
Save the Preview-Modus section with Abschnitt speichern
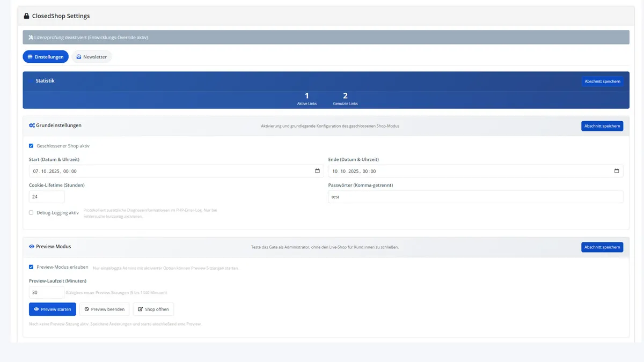click(602, 247)
